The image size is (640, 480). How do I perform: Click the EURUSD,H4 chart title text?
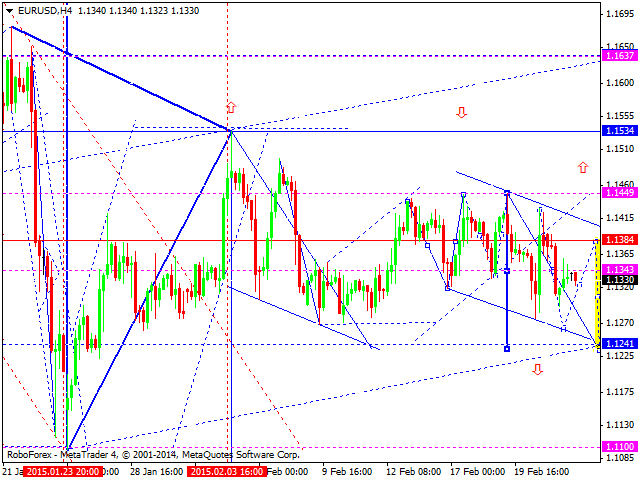(37, 13)
